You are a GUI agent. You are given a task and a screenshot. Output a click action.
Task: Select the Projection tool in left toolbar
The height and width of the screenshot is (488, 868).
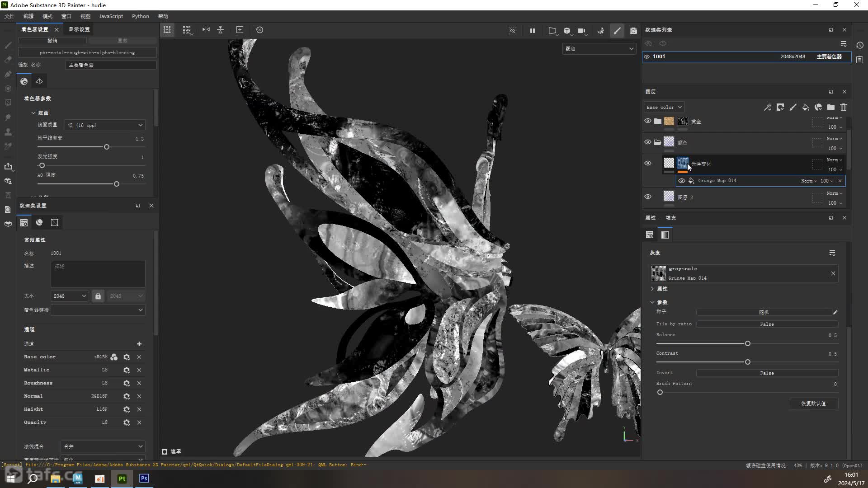click(x=8, y=74)
